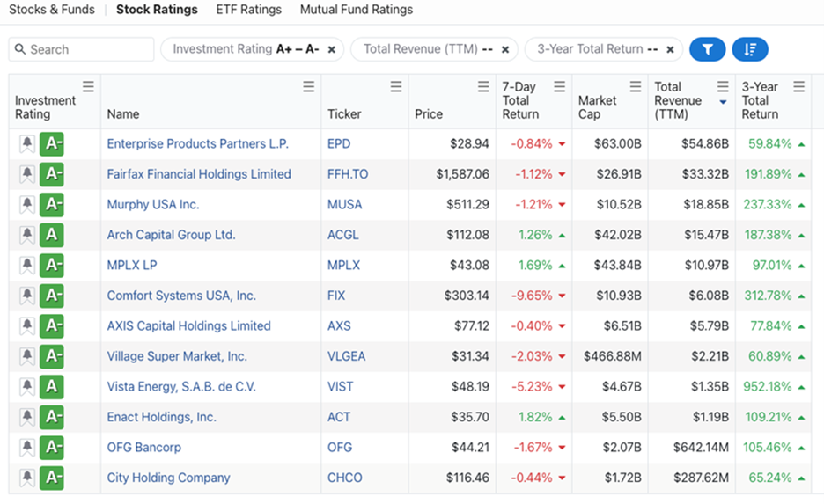Click Total Revenue descending sort arrow
The image size is (824, 504).
pos(723,102)
